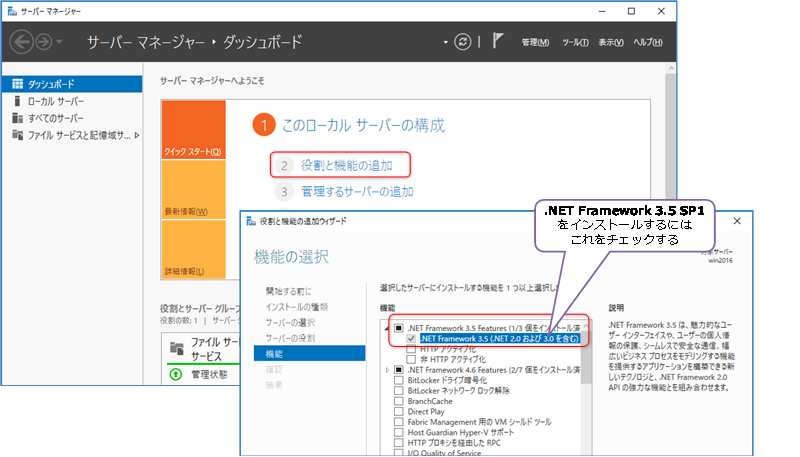
Task: Click the ファイル サービス tile icon
Action: [x=177, y=348]
